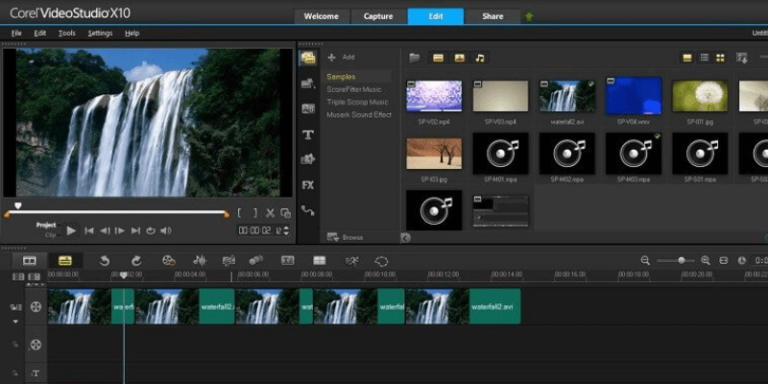Open the Record/Capture option film reel icon
Image resolution: width=768 pixels, height=384 pixels.
(x=168, y=261)
